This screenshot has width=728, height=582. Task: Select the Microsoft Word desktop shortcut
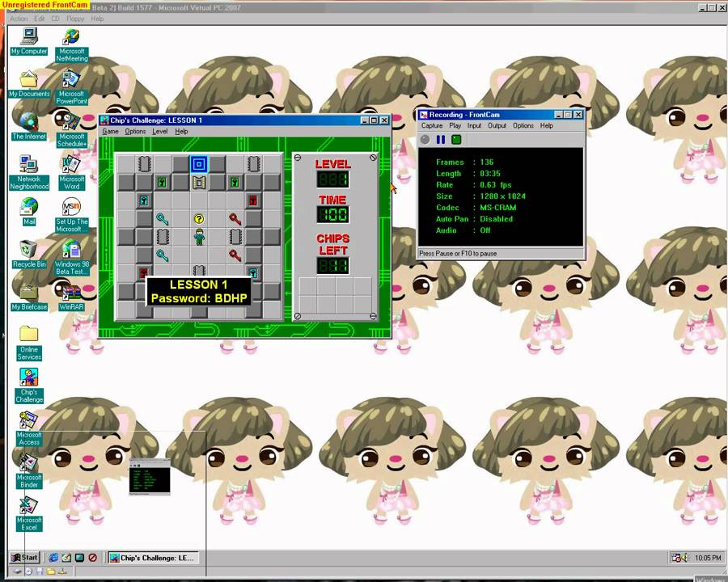tap(71, 173)
